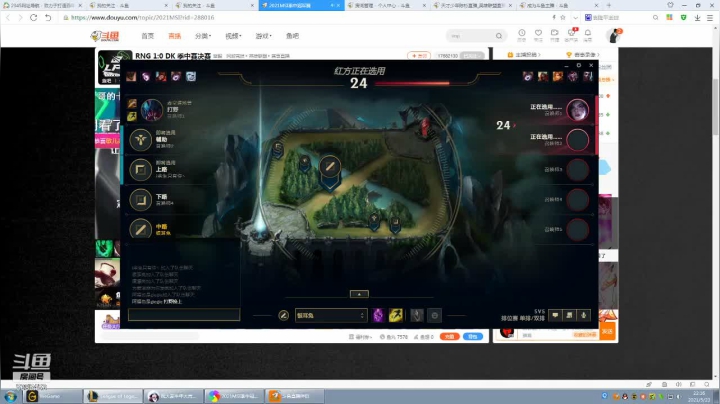The image size is (720, 404).
Task: Click the Douyu logo
Action: point(105,36)
